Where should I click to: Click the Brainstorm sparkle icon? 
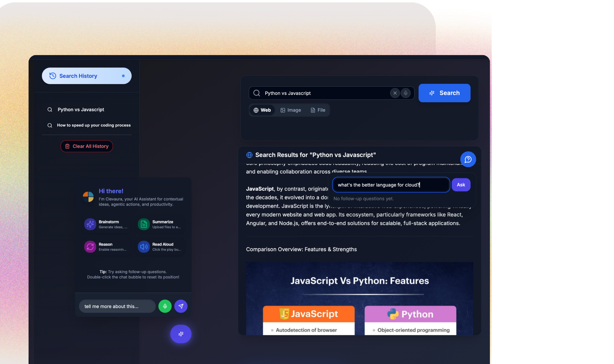(x=90, y=224)
